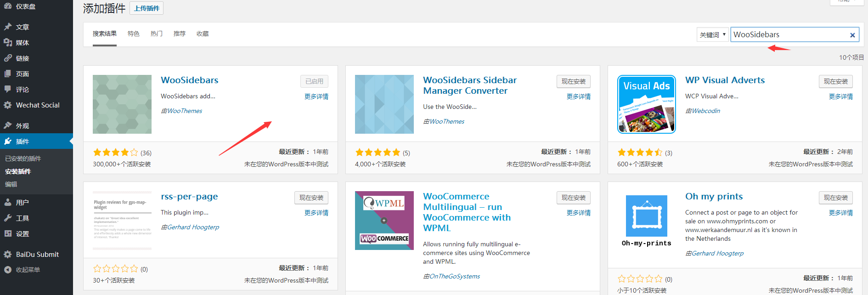
Task: Click the plug icon beside 插件
Action: [x=8, y=141]
